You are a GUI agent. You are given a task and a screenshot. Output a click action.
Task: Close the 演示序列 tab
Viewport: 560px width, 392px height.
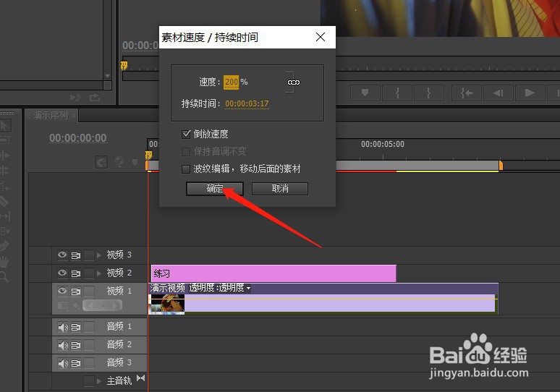point(73,115)
